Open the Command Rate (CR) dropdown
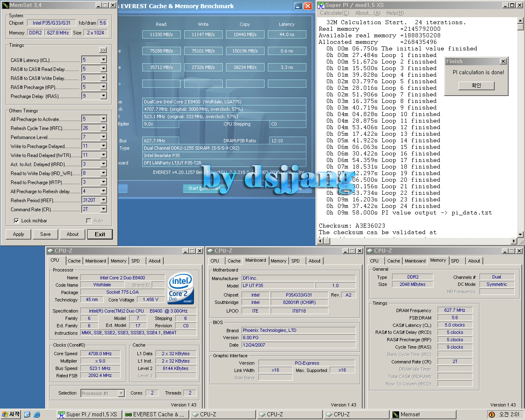 click(x=103, y=209)
